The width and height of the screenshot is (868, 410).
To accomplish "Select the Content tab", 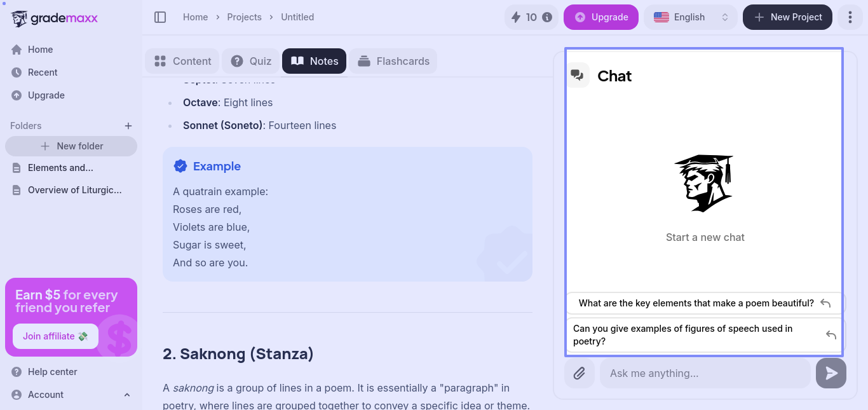I will (182, 61).
